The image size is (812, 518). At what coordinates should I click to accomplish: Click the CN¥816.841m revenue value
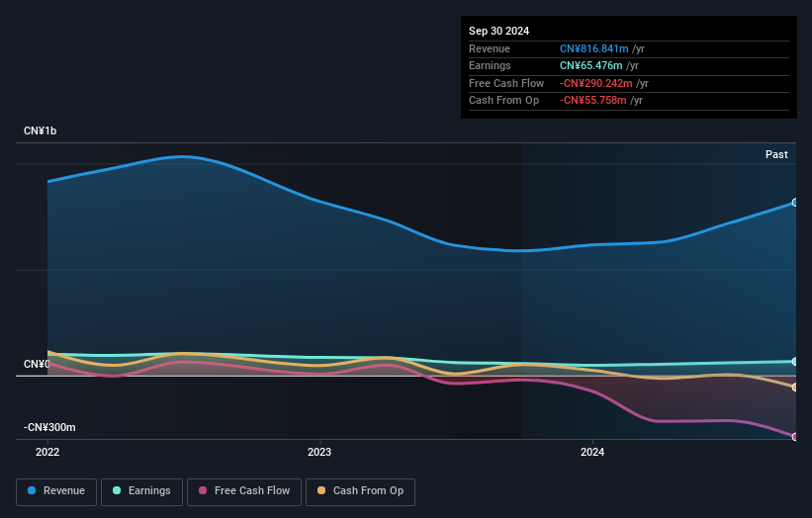click(x=594, y=48)
